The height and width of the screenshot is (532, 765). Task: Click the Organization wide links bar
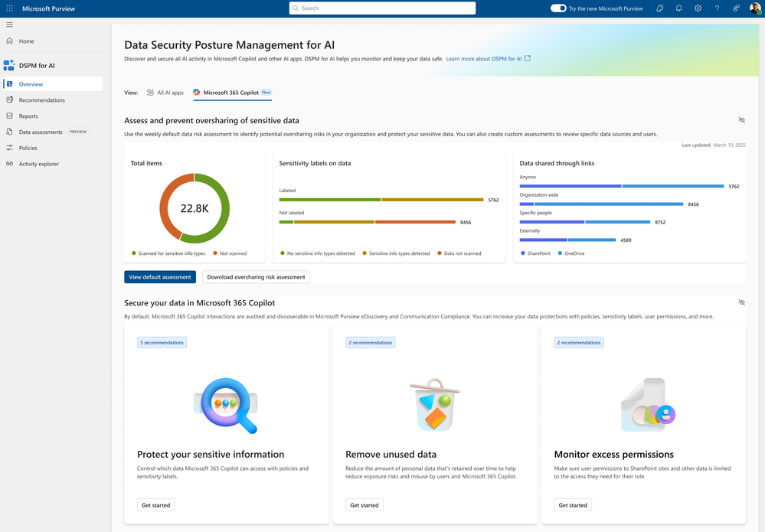(601, 204)
